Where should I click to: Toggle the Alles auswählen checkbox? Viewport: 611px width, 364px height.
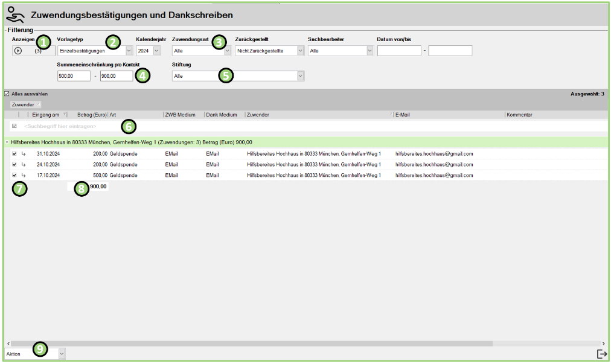[x=7, y=94]
